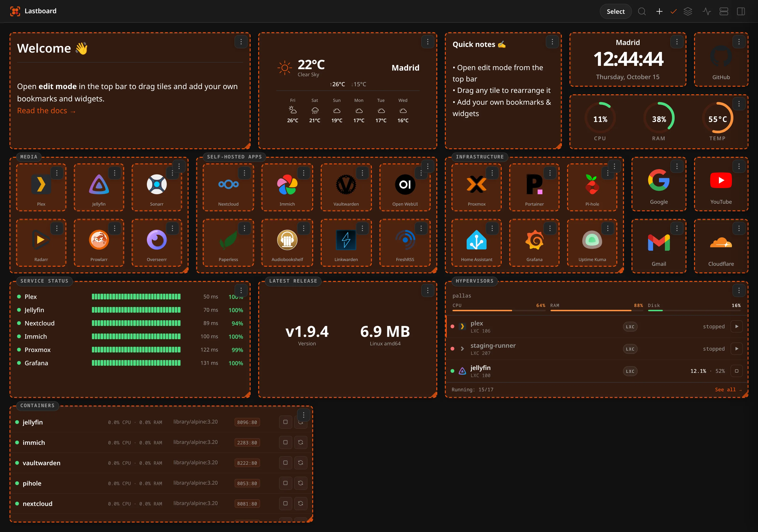Viewport: 758px width, 532px height.
Task: Open the Jellyfin bookmark tile
Action: tap(99, 187)
